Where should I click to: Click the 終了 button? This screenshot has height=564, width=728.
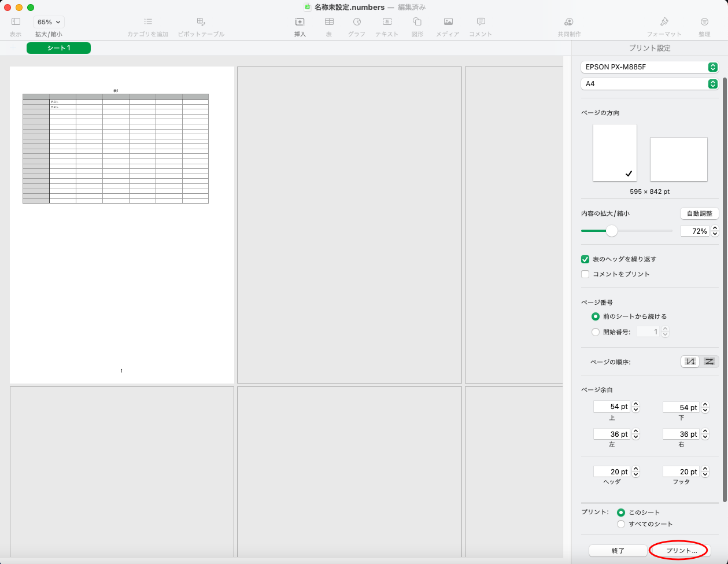pos(618,551)
